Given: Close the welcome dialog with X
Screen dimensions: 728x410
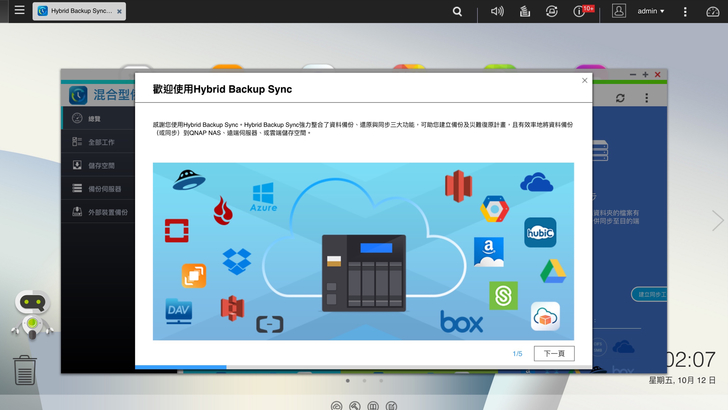Looking at the screenshot, I should click(585, 80).
